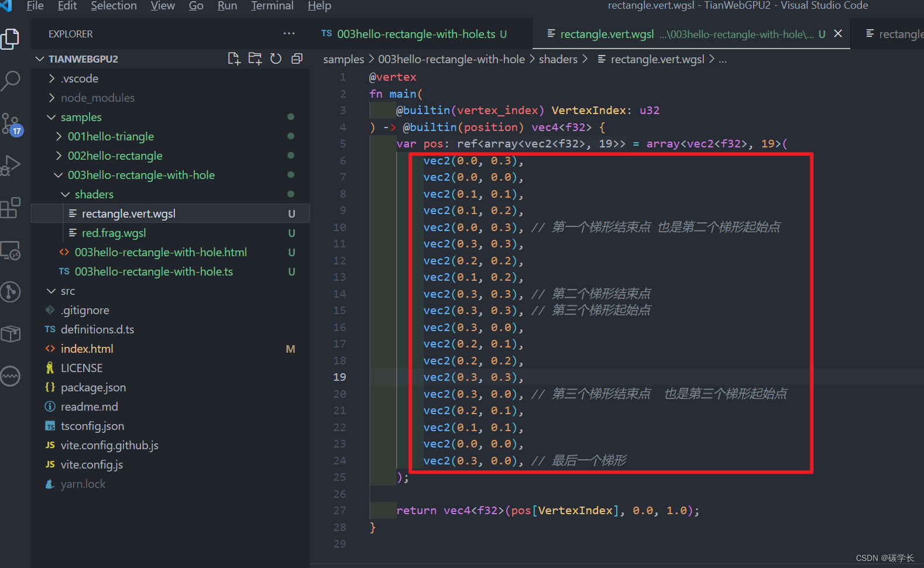Open rectangle.vert.wgsl in the file tree
Viewport: 924px width, 568px height.
tap(170, 214)
